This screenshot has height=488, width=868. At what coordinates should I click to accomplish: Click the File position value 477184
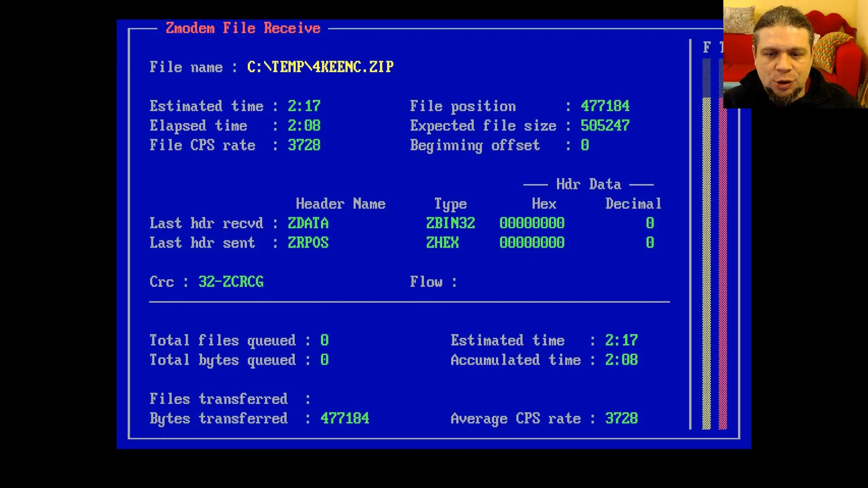(x=605, y=106)
